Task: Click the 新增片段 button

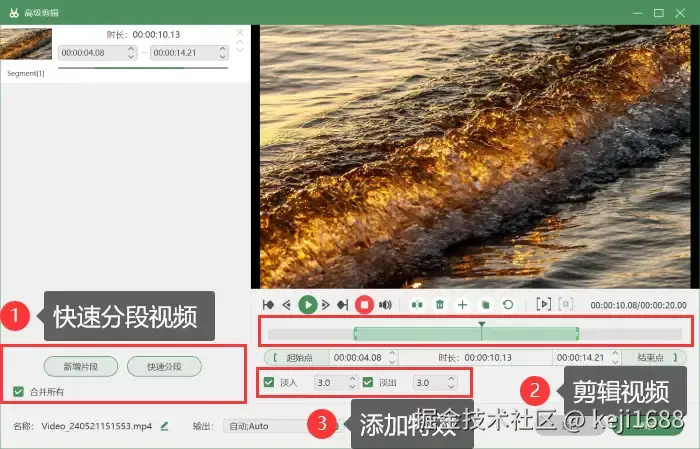Action: pyautogui.click(x=81, y=367)
